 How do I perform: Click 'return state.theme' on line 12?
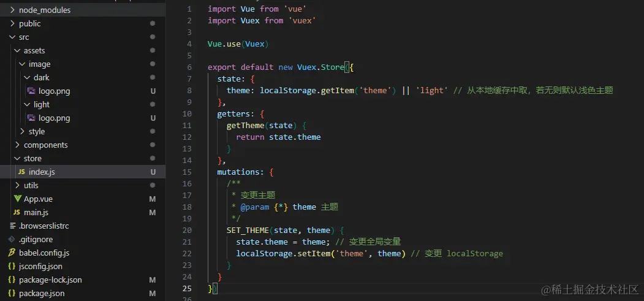[278, 137]
